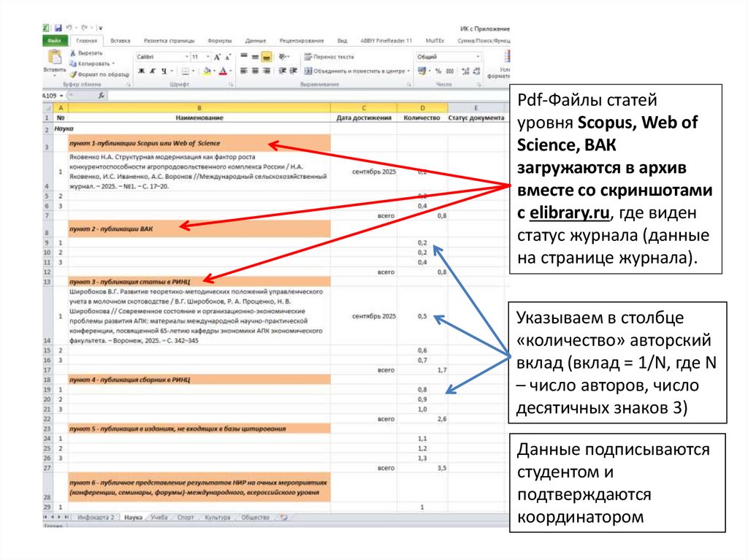This screenshot has height=560, width=748.
Task: Align text to the left
Action: pyautogui.click(x=244, y=71)
